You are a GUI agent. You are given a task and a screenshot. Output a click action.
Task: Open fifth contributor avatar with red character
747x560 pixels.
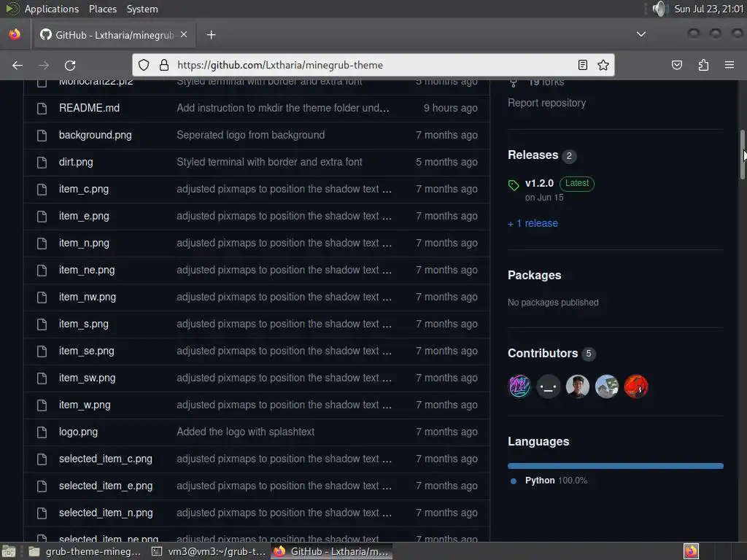636,386
